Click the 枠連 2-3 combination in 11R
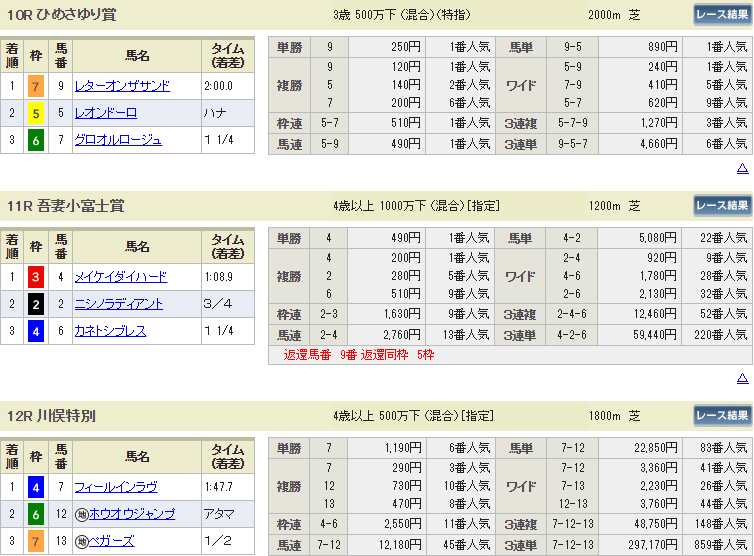 point(329,314)
